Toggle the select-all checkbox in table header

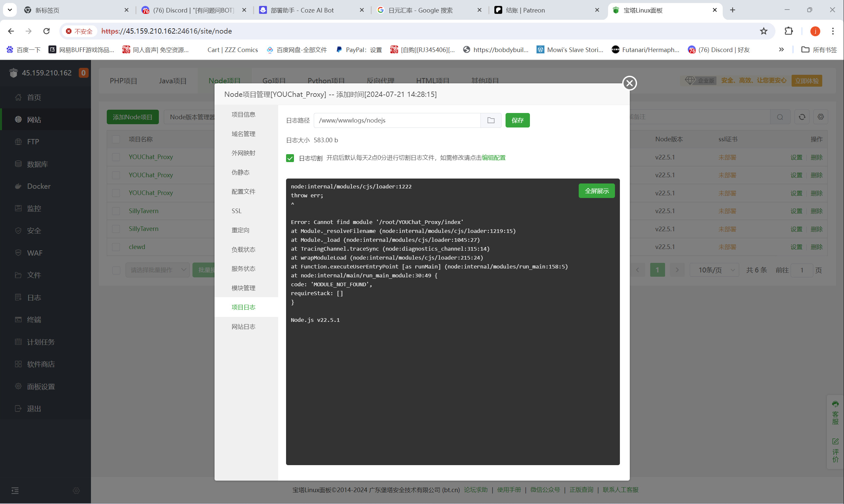click(x=116, y=139)
